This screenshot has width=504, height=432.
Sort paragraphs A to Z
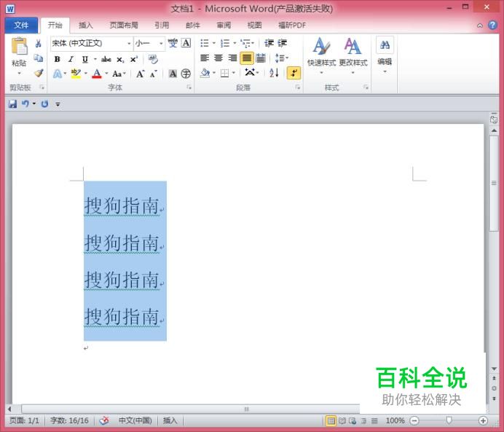274,73
